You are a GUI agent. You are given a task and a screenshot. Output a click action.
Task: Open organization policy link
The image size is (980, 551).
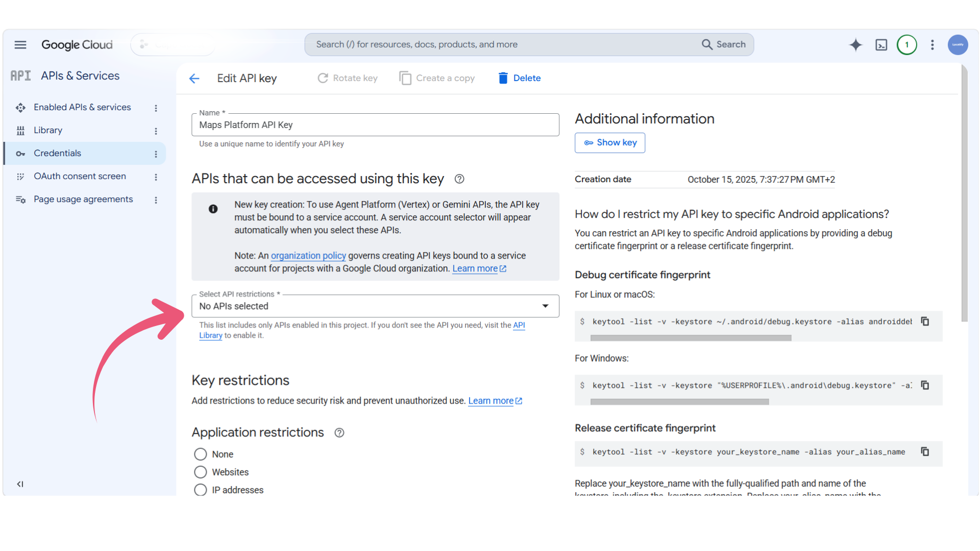[308, 256]
